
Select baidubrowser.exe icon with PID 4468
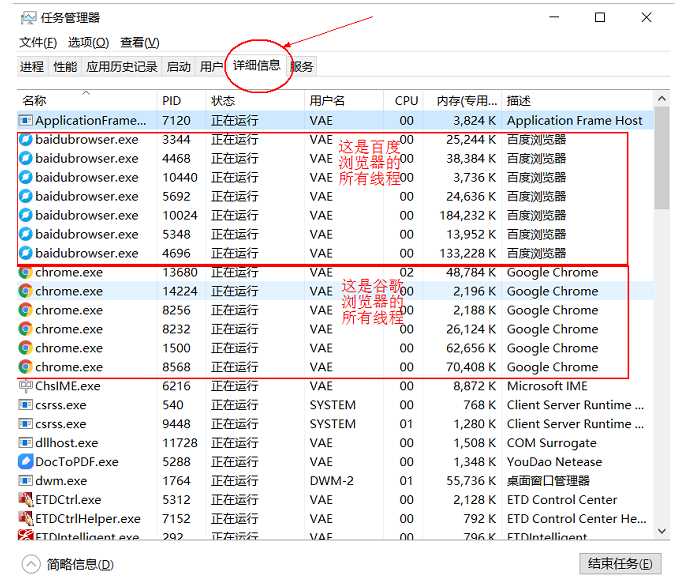coord(26,158)
